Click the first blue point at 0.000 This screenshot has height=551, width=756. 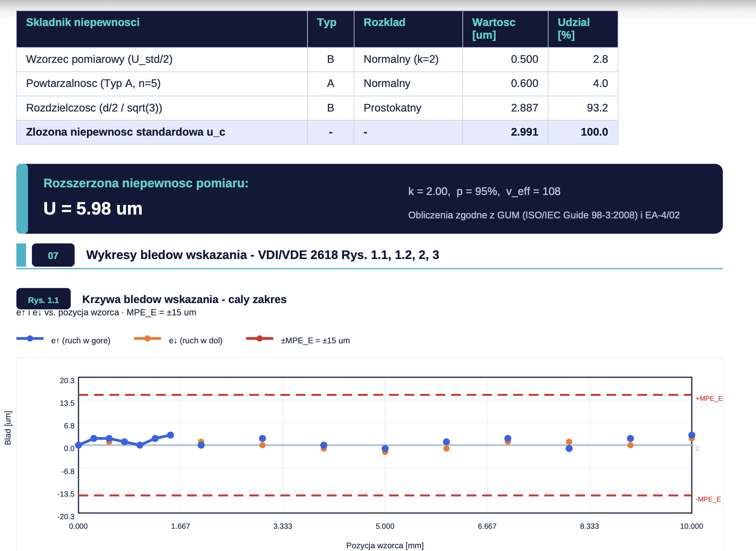tap(79, 445)
